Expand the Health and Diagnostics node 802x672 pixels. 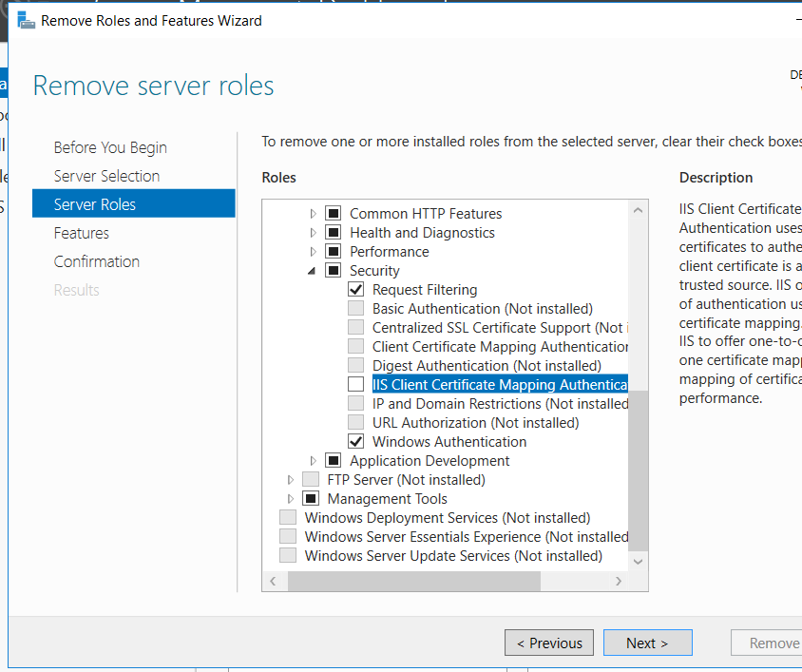[x=314, y=233]
